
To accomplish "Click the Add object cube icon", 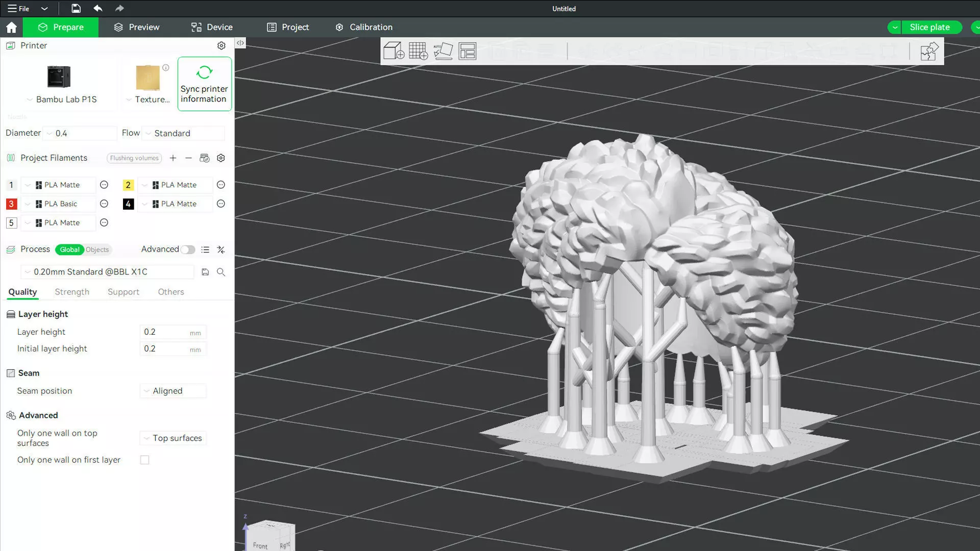I will (x=394, y=51).
